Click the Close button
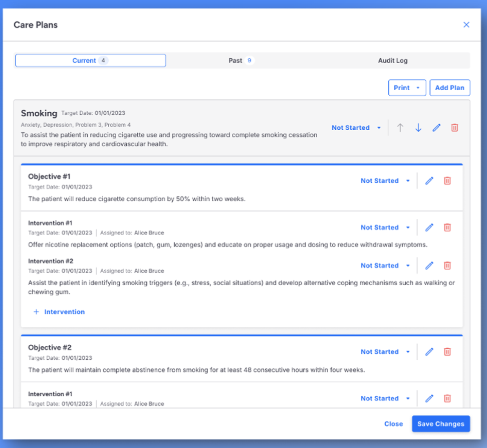487x448 pixels. click(393, 424)
